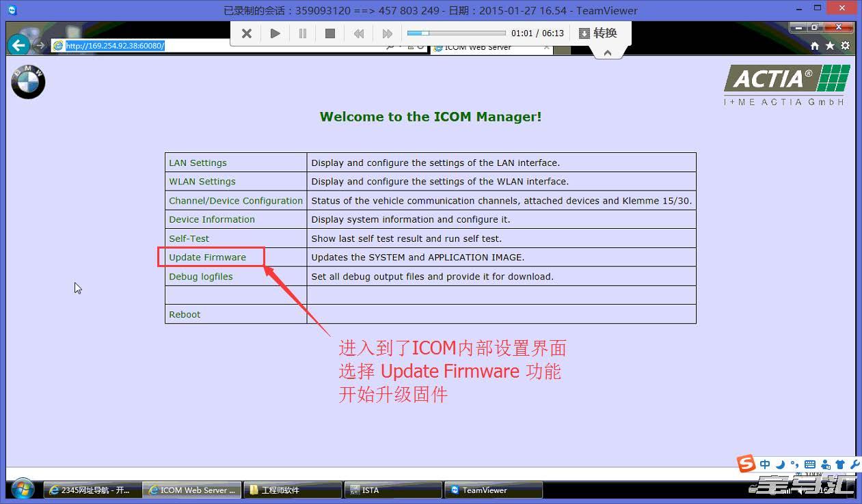Image resolution: width=862 pixels, height=504 pixels.
Task: Open browser tools gear icon
Action: point(846,46)
